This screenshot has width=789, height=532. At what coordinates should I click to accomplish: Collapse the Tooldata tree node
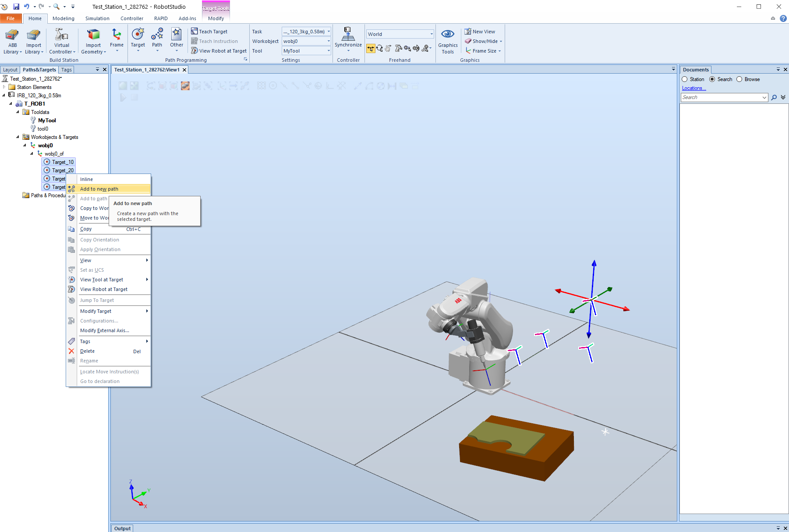coord(18,112)
